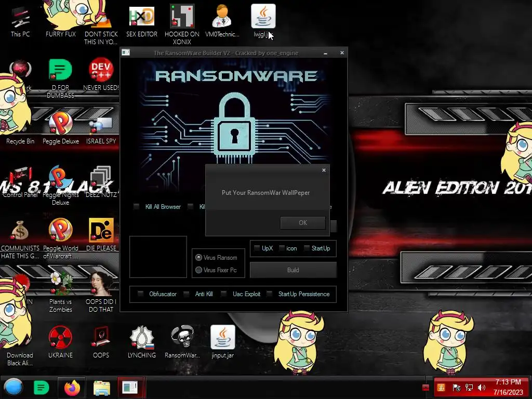Select the Virus Ransom radio button

199,258
